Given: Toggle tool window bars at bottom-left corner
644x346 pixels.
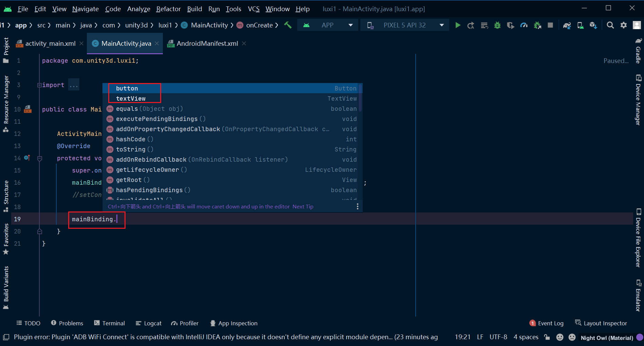Looking at the screenshot, I should pyautogui.click(x=6, y=337).
